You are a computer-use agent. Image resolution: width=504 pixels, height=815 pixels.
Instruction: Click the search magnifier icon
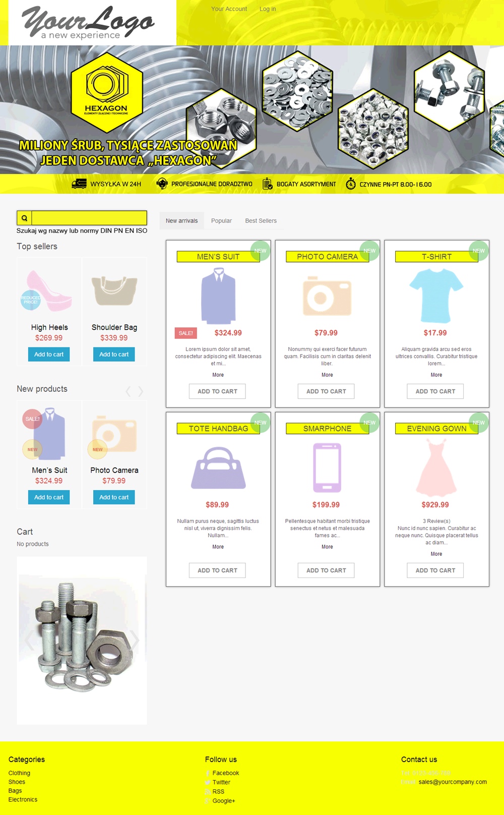point(24,218)
